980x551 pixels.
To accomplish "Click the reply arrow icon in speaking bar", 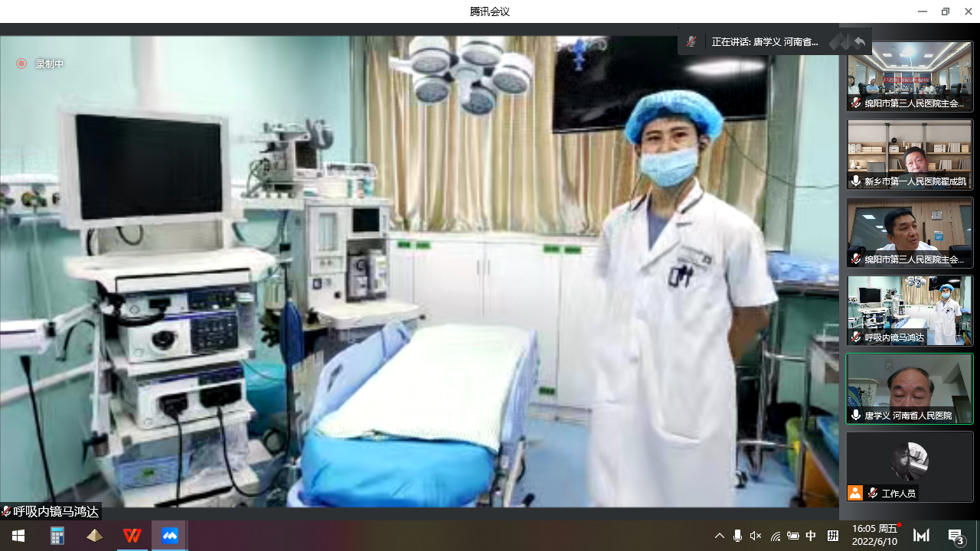I will coord(859,42).
